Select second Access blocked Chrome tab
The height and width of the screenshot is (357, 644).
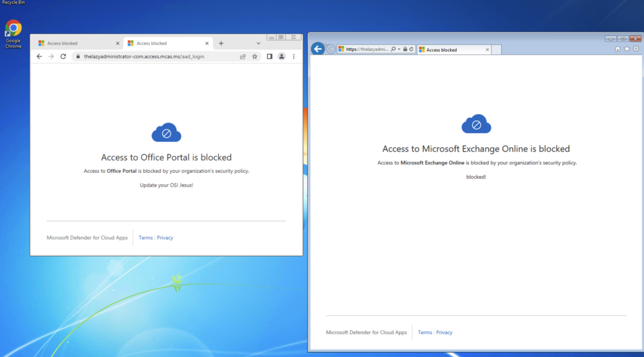pos(168,43)
